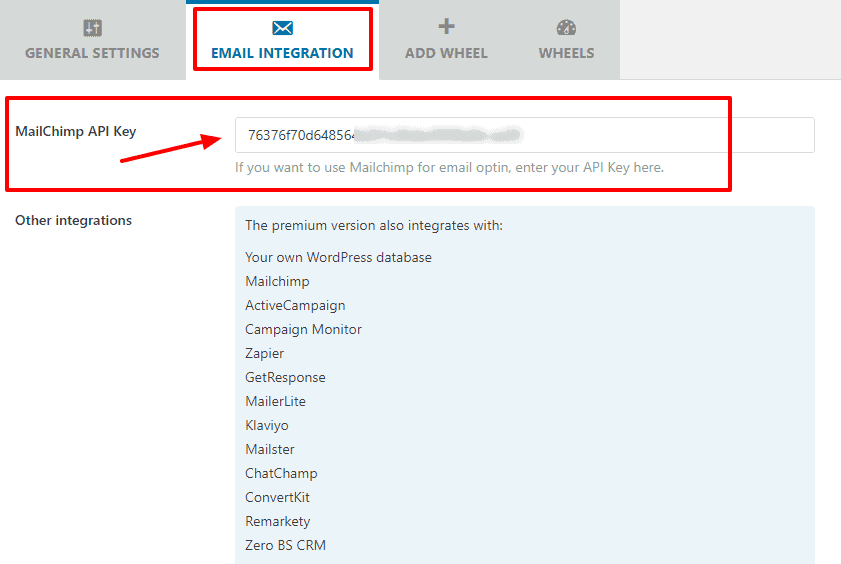Select the MailerLite list entry
This screenshot has width=841, height=564.
(275, 402)
